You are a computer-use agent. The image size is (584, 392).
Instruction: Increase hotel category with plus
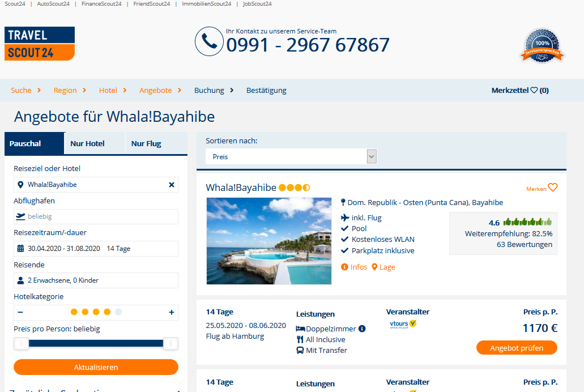(171, 312)
